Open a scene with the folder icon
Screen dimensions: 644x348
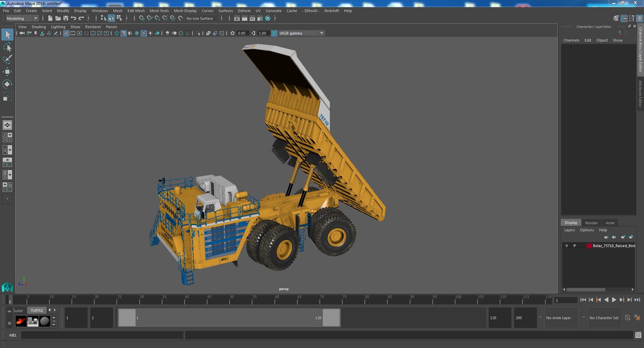click(58, 18)
